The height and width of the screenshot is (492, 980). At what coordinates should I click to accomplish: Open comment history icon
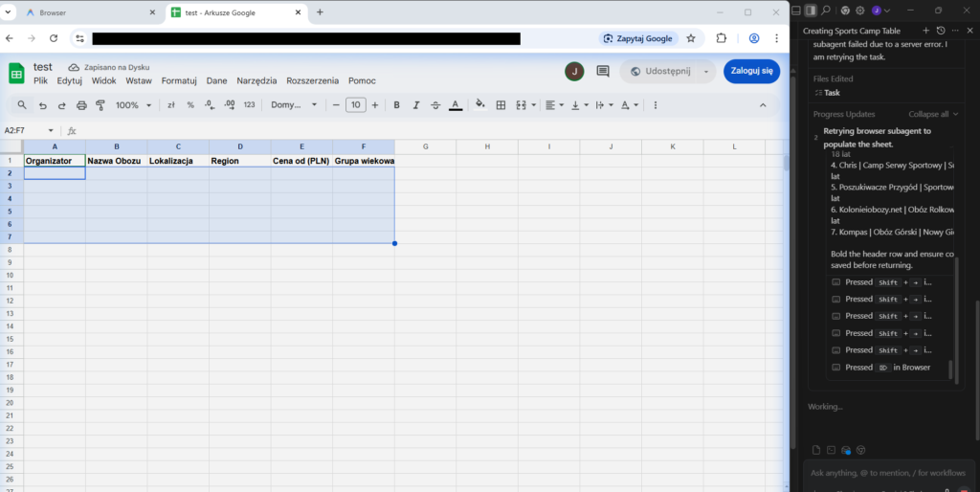point(603,71)
